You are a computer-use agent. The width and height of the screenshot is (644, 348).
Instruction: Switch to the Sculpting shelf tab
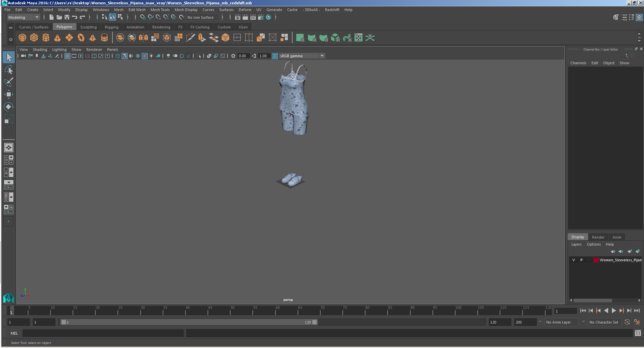pos(88,27)
